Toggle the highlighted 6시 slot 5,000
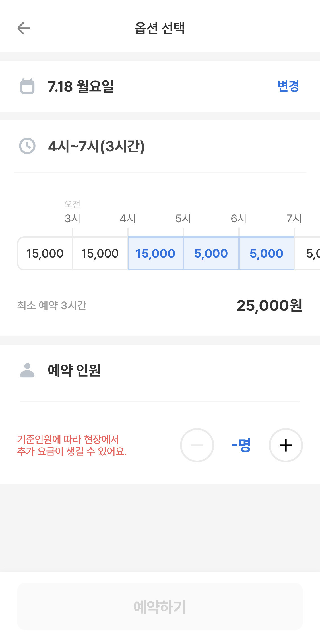 click(267, 253)
